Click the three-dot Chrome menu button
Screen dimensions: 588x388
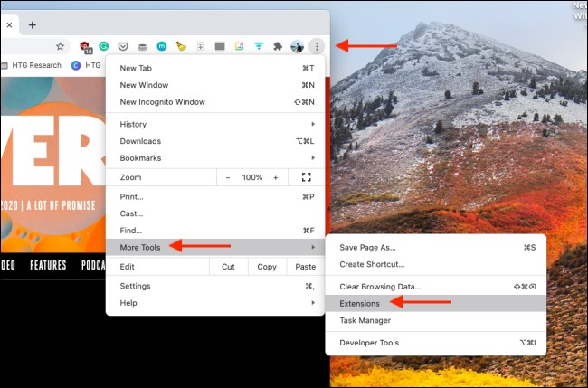pos(317,46)
